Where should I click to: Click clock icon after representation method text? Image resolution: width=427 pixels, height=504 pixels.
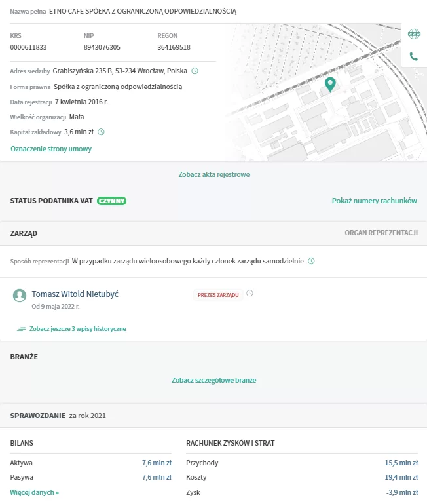(x=311, y=261)
